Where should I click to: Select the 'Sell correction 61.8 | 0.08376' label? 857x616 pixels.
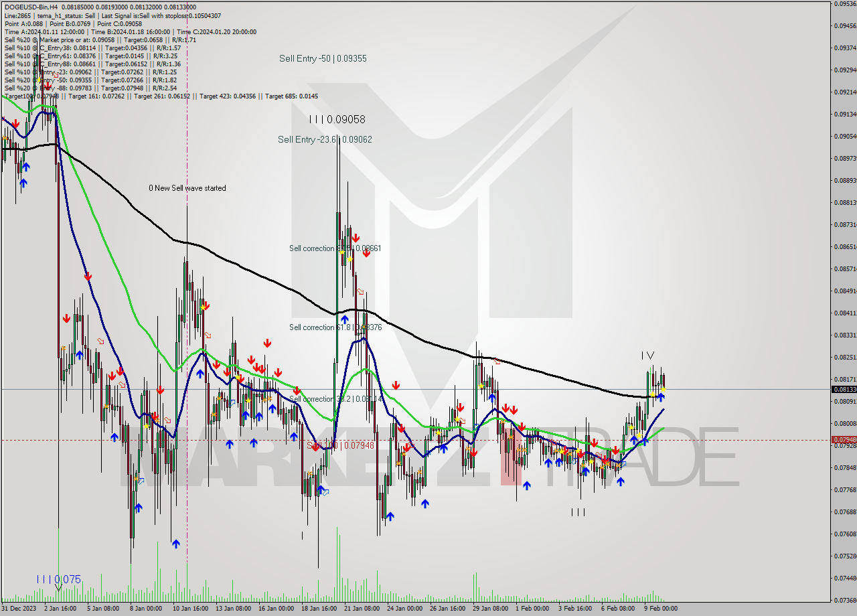pyautogui.click(x=335, y=327)
